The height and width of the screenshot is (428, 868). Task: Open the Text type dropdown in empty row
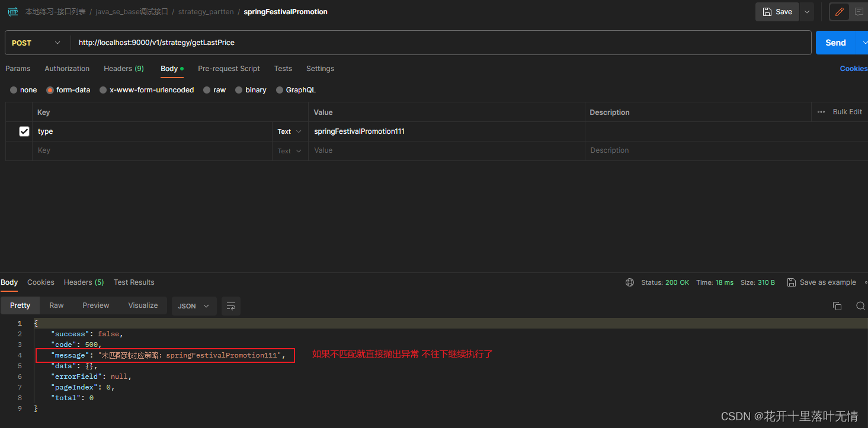(x=290, y=151)
